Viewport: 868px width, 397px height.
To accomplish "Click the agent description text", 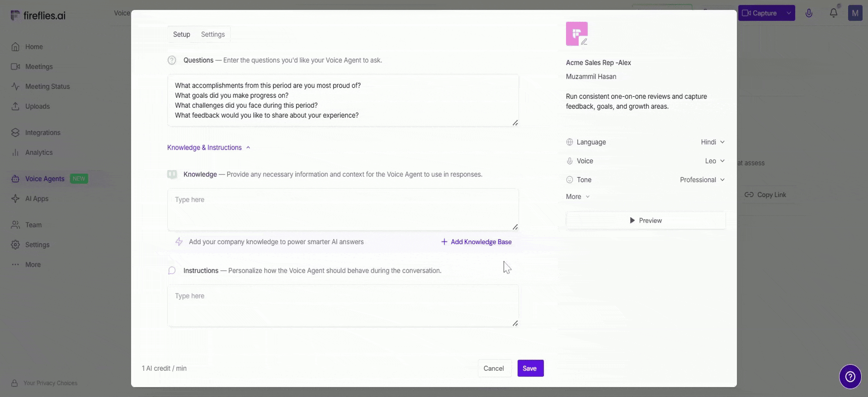I will (636, 101).
